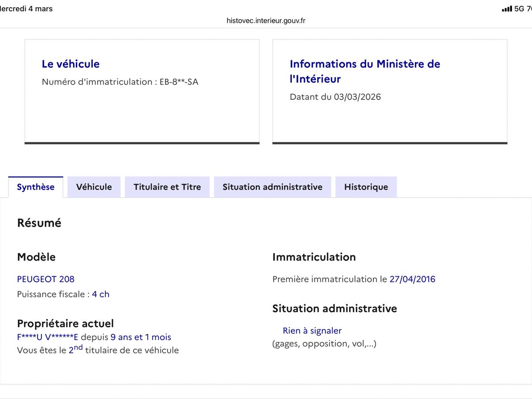The height and width of the screenshot is (399, 532).
Task: Tap the cellular signal strength icon
Action: pyautogui.click(x=506, y=9)
